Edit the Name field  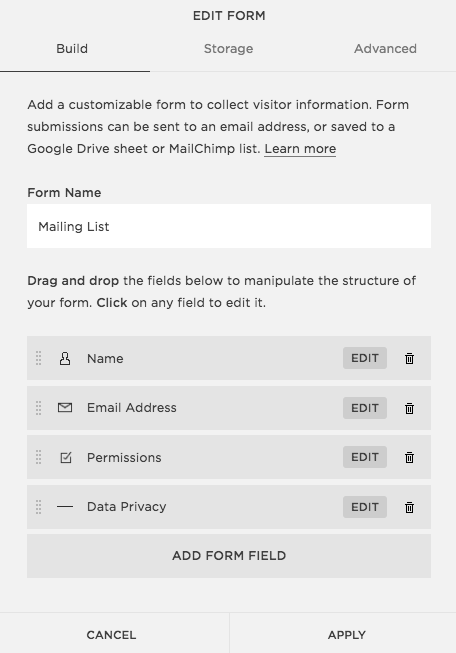[x=365, y=358]
